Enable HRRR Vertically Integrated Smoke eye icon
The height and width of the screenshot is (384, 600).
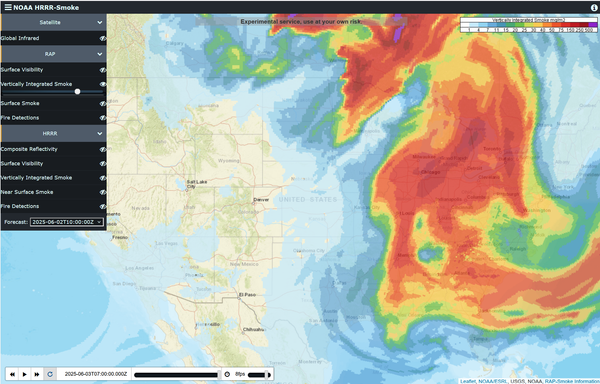[x=103, y=178]
